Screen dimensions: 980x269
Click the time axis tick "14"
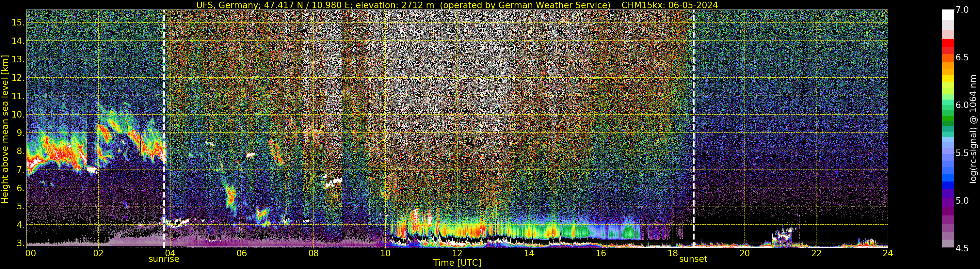[529, 253]
